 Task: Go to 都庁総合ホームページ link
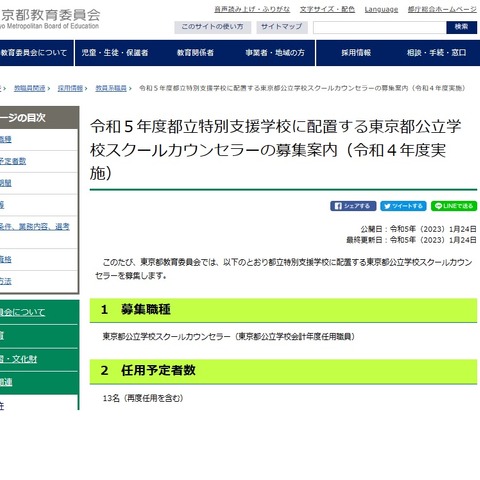pos(442,9)
